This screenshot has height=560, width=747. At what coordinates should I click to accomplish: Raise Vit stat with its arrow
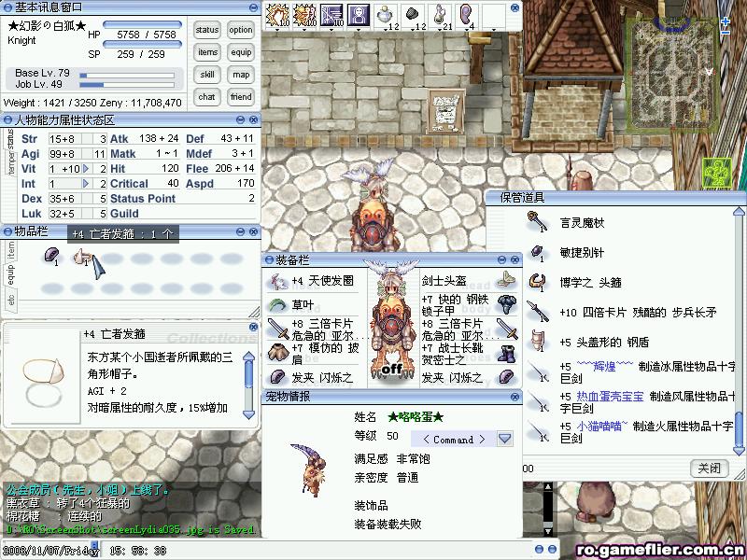[x=87, y=169]
